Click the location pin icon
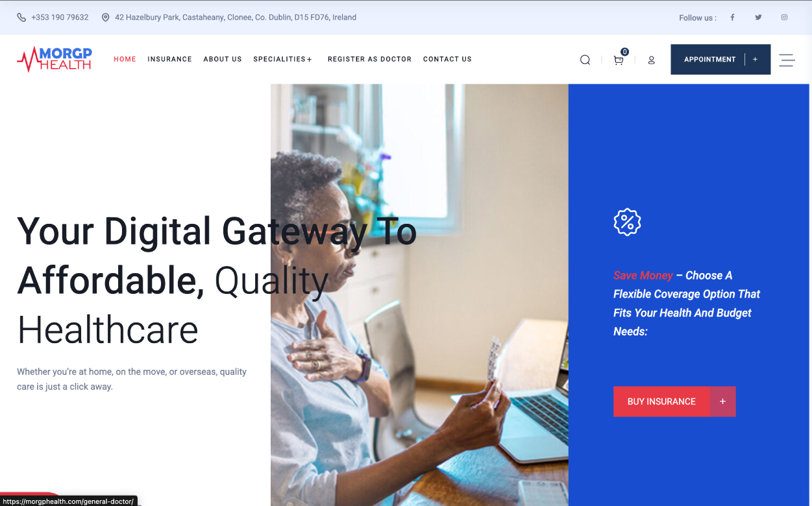 (x=106, y=18)
